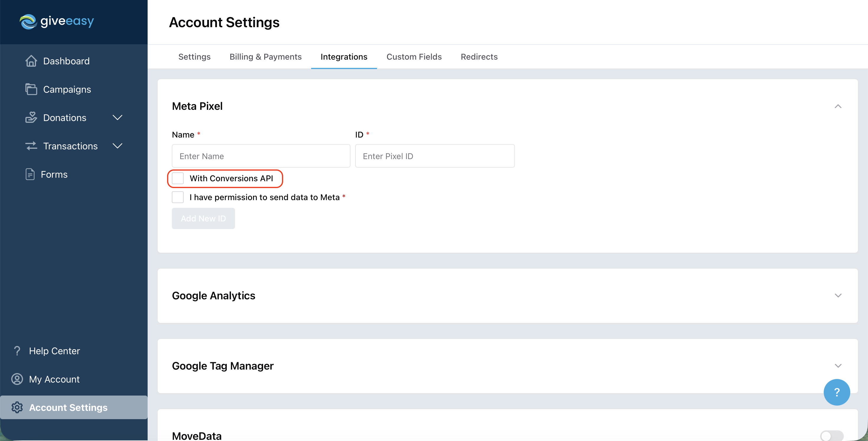868x441 pixels.
Task: Open the Help Center link
Action: [55, 351]
